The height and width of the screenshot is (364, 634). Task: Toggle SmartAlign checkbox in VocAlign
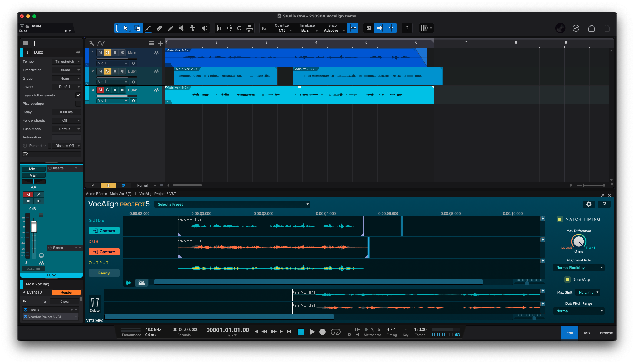pos(568,279)
